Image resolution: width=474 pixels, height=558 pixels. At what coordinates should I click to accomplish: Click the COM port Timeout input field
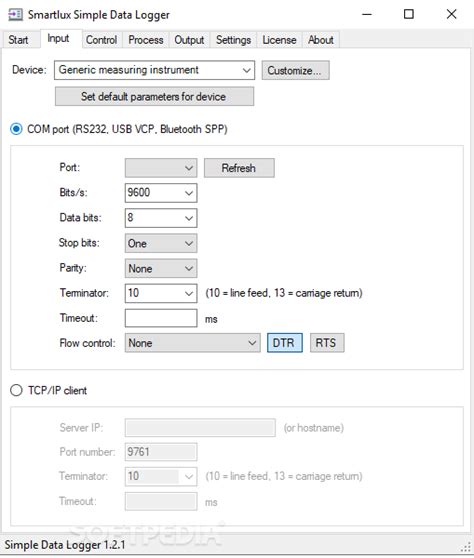(161, 318)
